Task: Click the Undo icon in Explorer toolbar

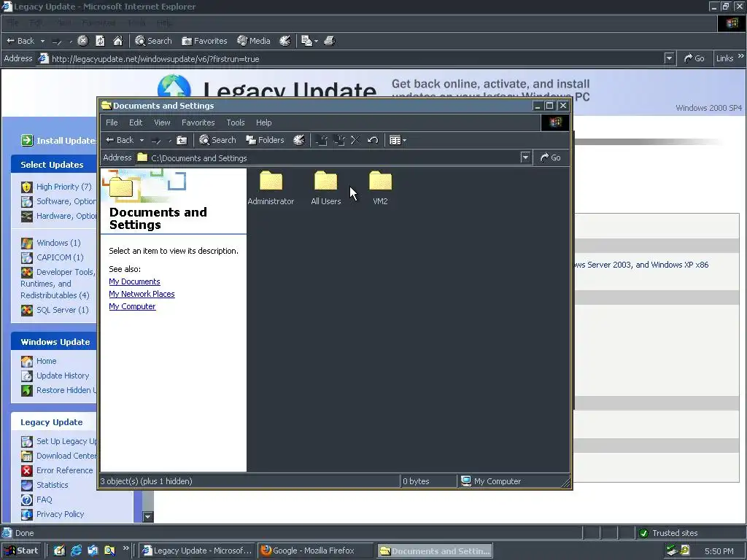Action: (373, 140)
